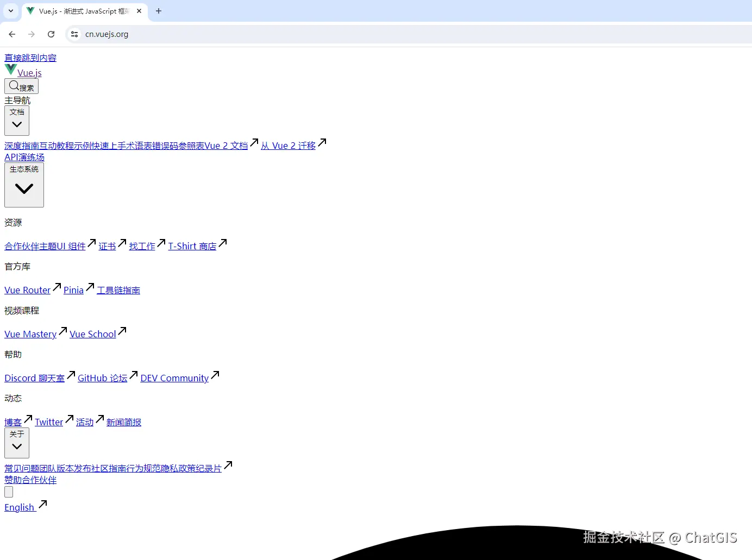752x560 pixels.
Task: Click the browser back arrow
Action: click(x=12, y=34)
